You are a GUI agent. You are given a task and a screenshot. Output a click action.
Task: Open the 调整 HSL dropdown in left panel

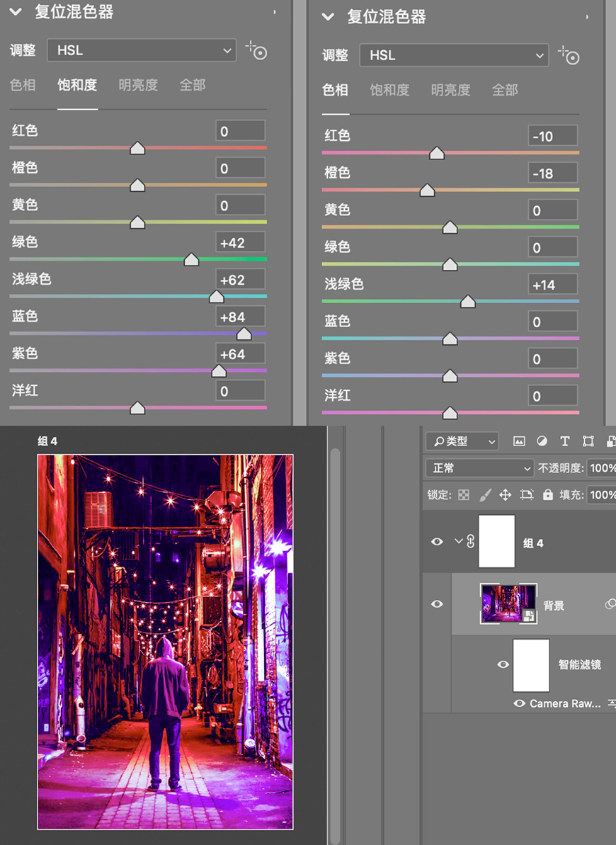[141, 50]
